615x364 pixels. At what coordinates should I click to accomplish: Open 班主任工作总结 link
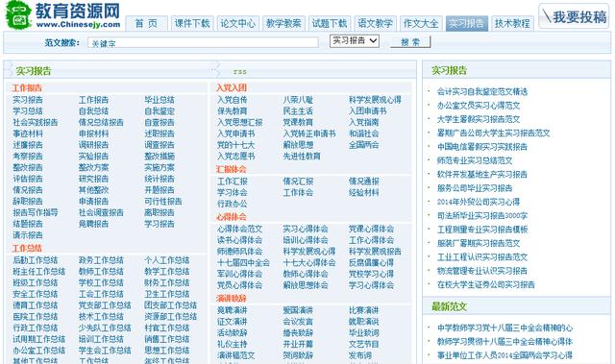click(x=39, y=272)
